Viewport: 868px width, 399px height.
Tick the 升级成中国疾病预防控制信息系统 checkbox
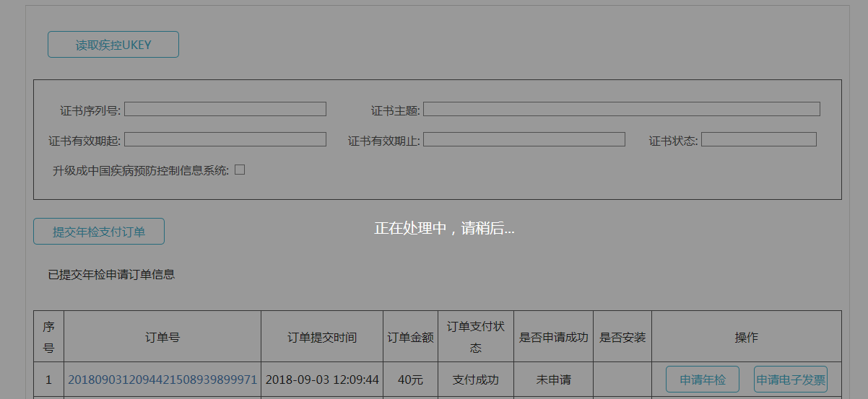point(240,170)
